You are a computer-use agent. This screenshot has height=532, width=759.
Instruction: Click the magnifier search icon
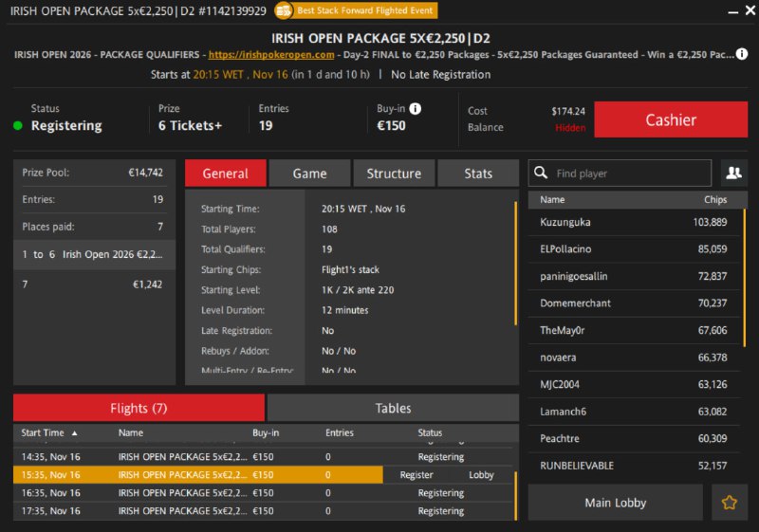pyautogui.click(x=541, y=174)
